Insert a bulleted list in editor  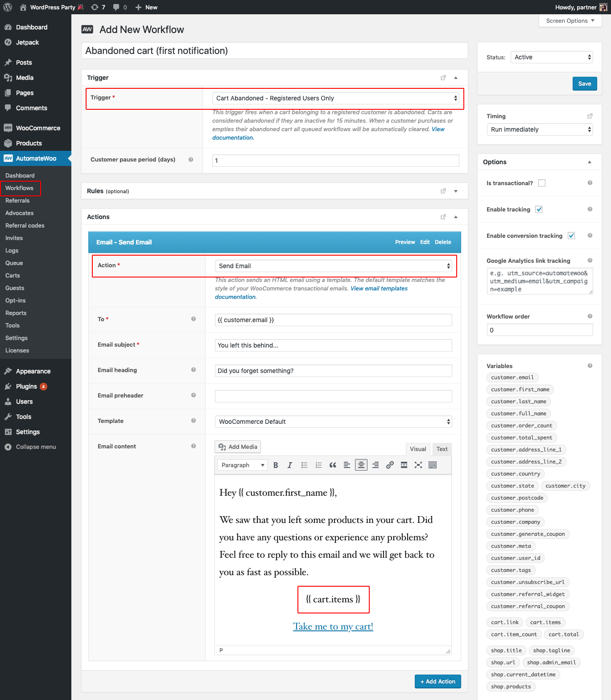click(x=304, y=465)
